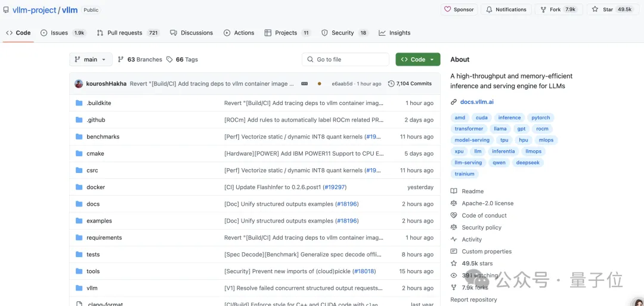Open the 66 Tags link
The width and height of the screenshot is (644, 306).
point(170,60)
